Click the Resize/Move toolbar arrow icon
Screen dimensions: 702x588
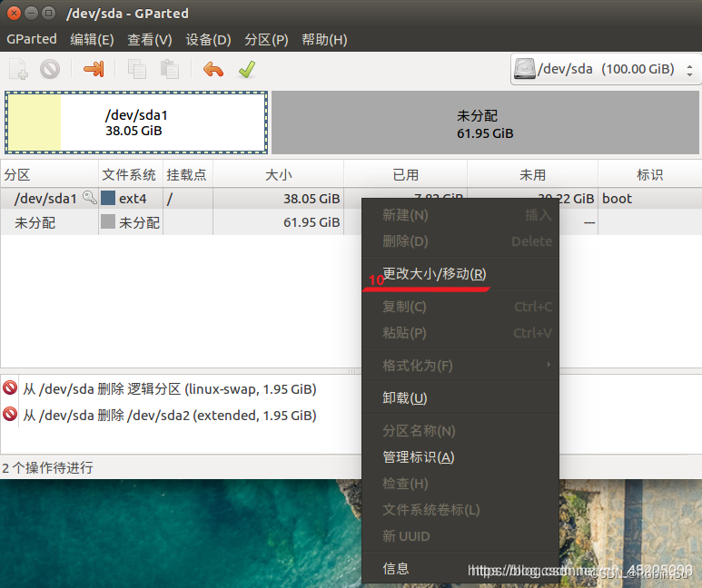tap(94, 69)
